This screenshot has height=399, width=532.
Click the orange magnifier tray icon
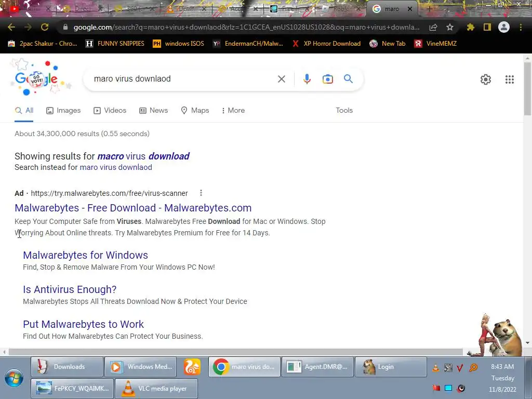473,367
